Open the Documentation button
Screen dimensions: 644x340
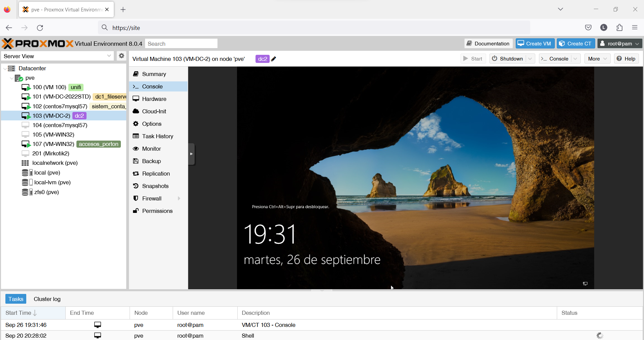click(488, 43)
